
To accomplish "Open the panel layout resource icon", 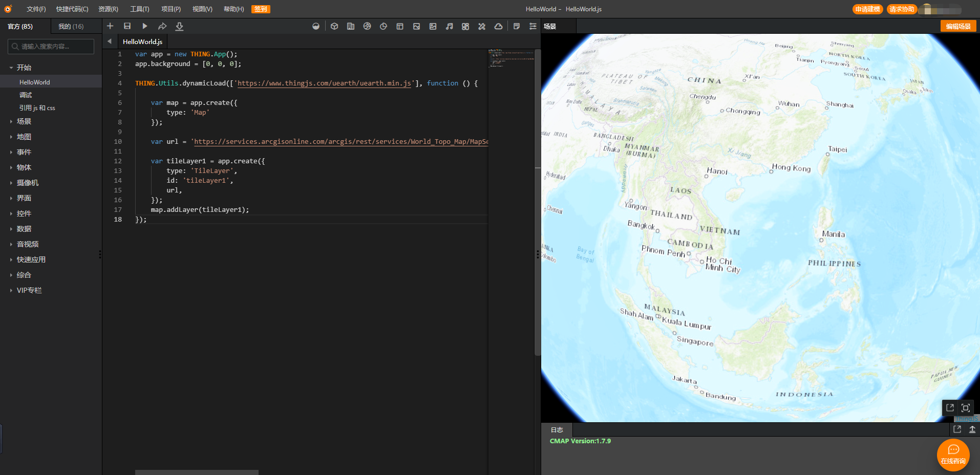I will pyautogui.click(x=400, y=26).
